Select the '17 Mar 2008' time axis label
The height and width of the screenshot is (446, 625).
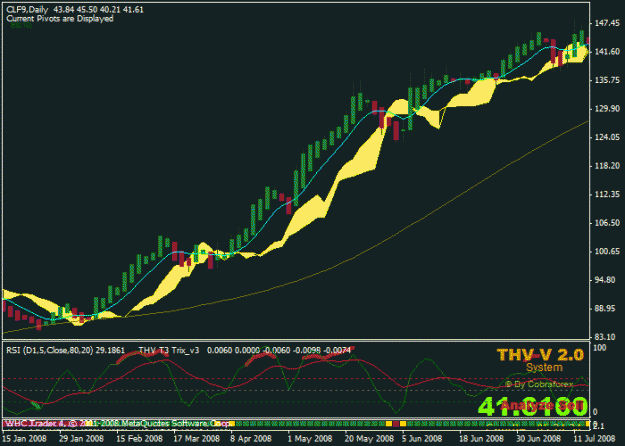pyautogui.click(x=197, y=439)
